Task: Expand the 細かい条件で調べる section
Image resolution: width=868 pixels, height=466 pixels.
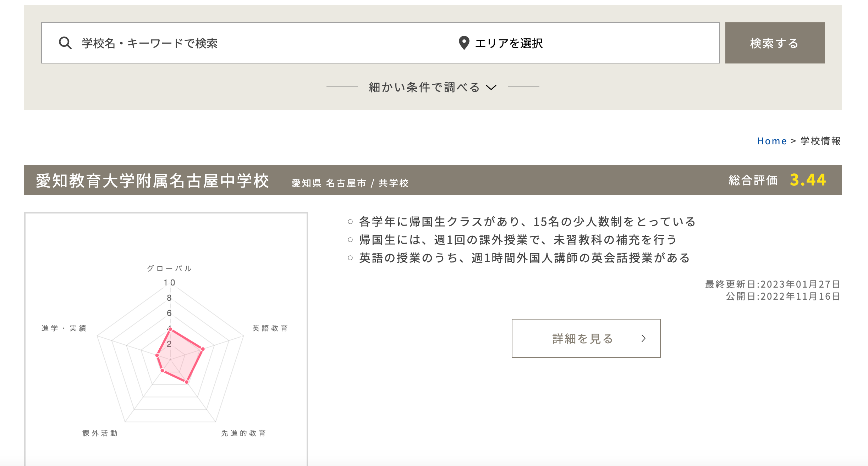Action: [x=424, y=87]
